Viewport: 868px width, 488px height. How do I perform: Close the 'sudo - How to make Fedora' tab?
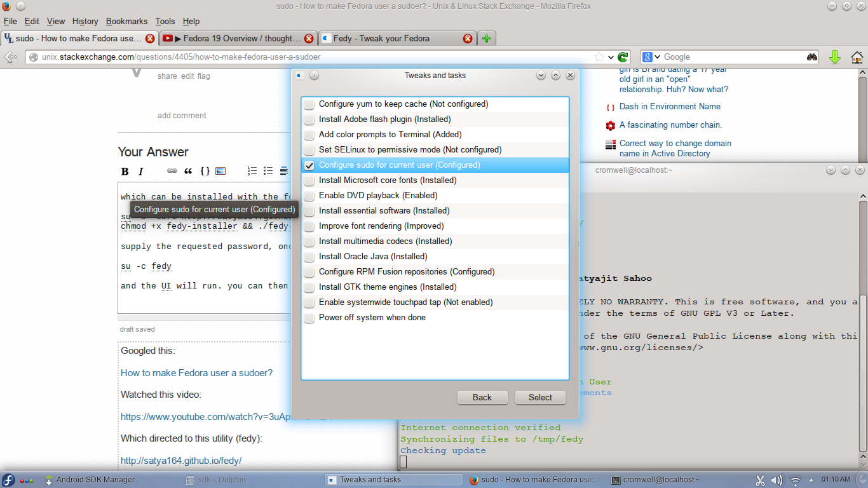[150, 38]
